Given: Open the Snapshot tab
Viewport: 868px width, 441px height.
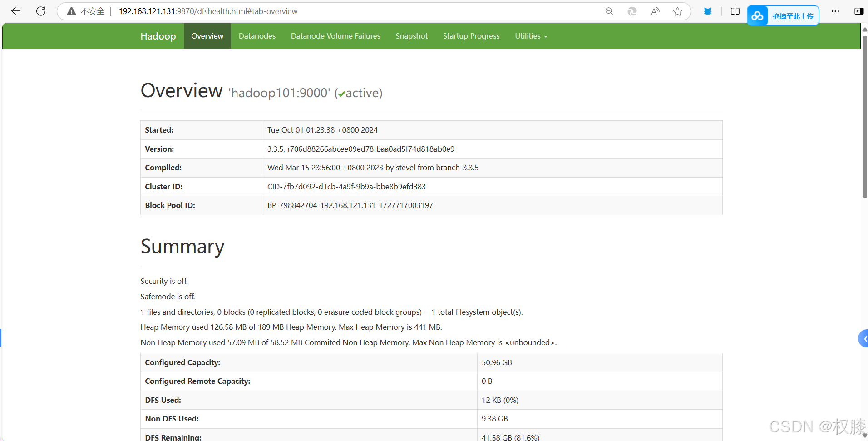Looking at the screenshot, I should coord(411,36).
